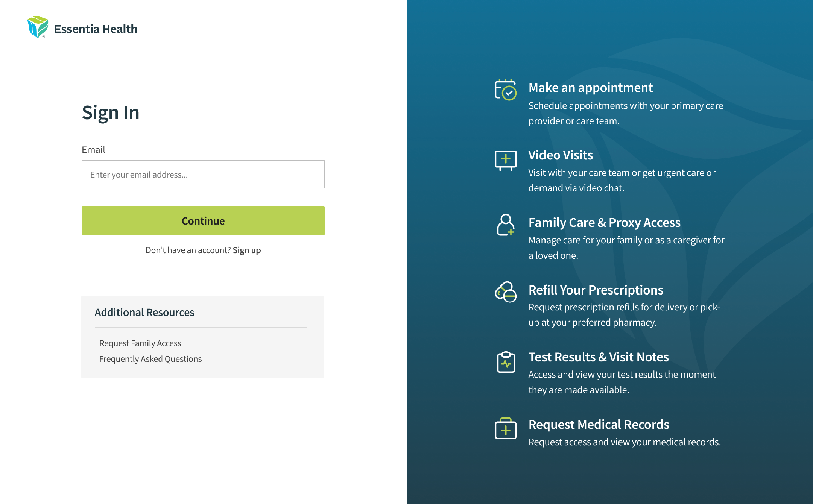
Task: Open the Request Family Access link
Action: pos(140,343)
